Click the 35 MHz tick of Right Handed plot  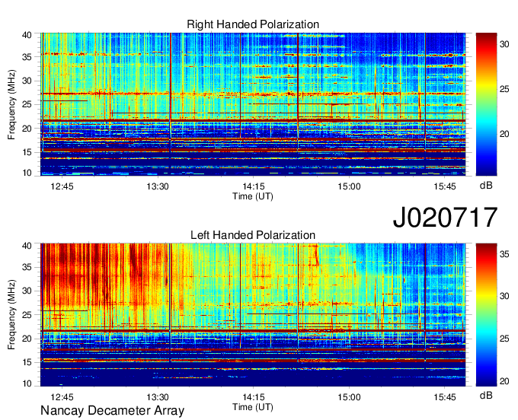tap(27, 57)
